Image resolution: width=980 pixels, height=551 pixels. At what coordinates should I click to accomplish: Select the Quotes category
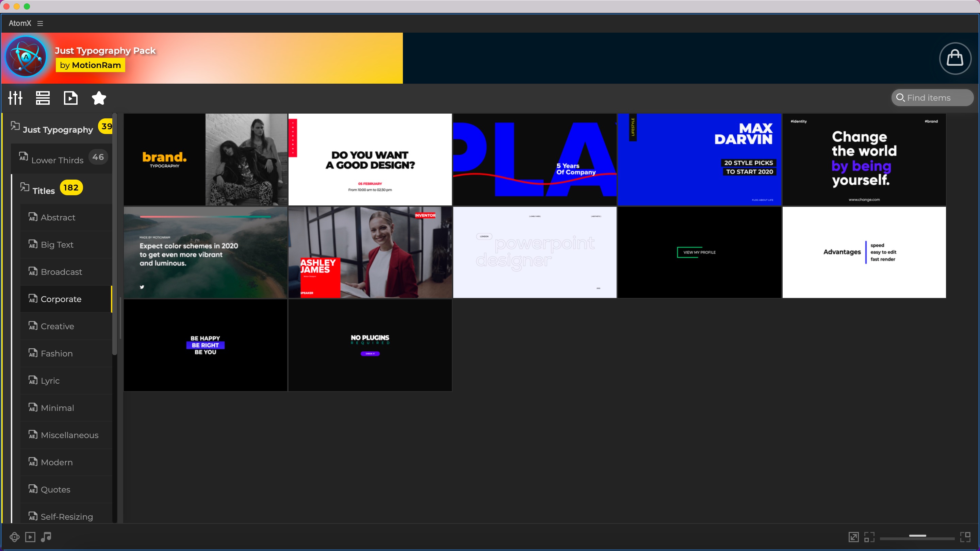55,489
